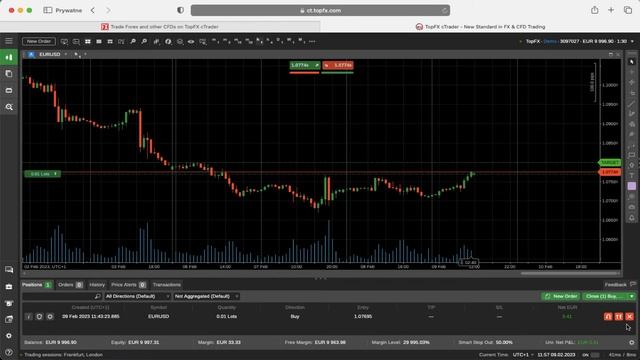Select the EURUSD chart tab
Image resolution: width=640 pixels, height=360 pixels.
50,54
